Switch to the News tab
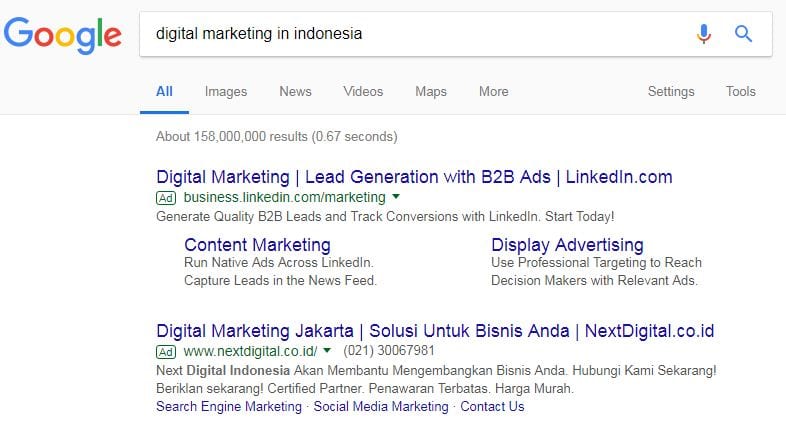 [295, 91]
